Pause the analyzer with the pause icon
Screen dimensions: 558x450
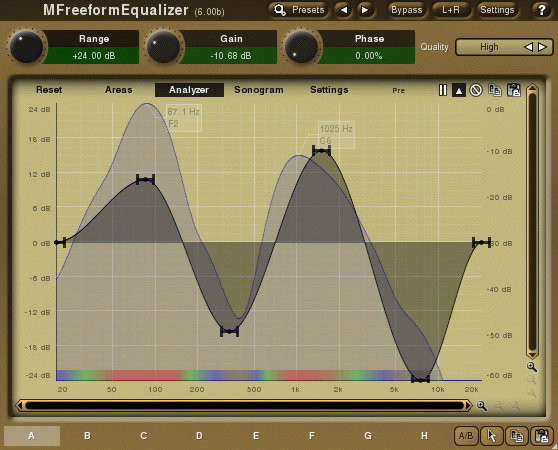[x=442, y=90]
